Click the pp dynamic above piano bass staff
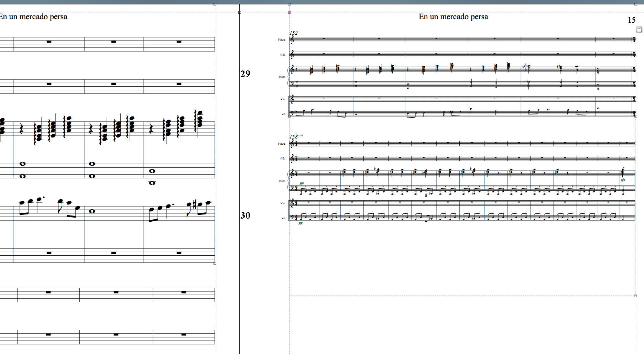The image size is (644, 354). [x=302, y=183]
